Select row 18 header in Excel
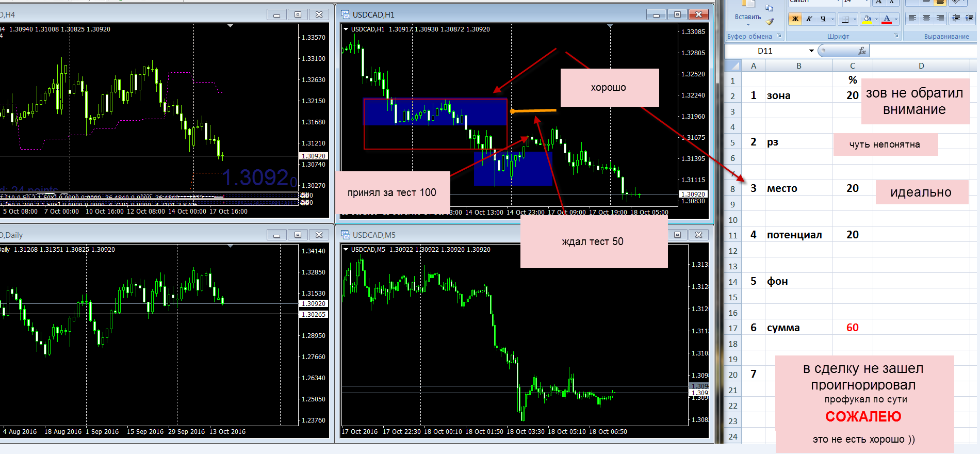This screenshot has height=454, width=980. pyautogui.click(x=733, y=344)
